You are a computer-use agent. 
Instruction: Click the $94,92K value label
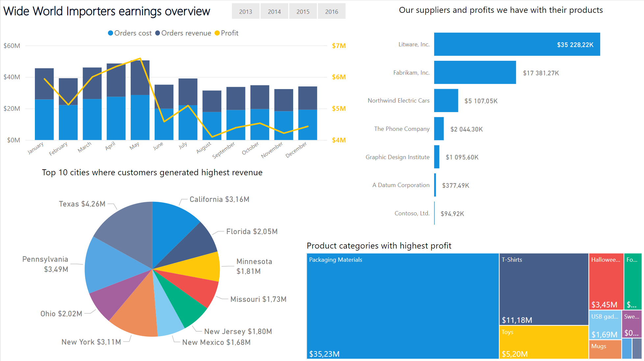(x=452, y=214)
